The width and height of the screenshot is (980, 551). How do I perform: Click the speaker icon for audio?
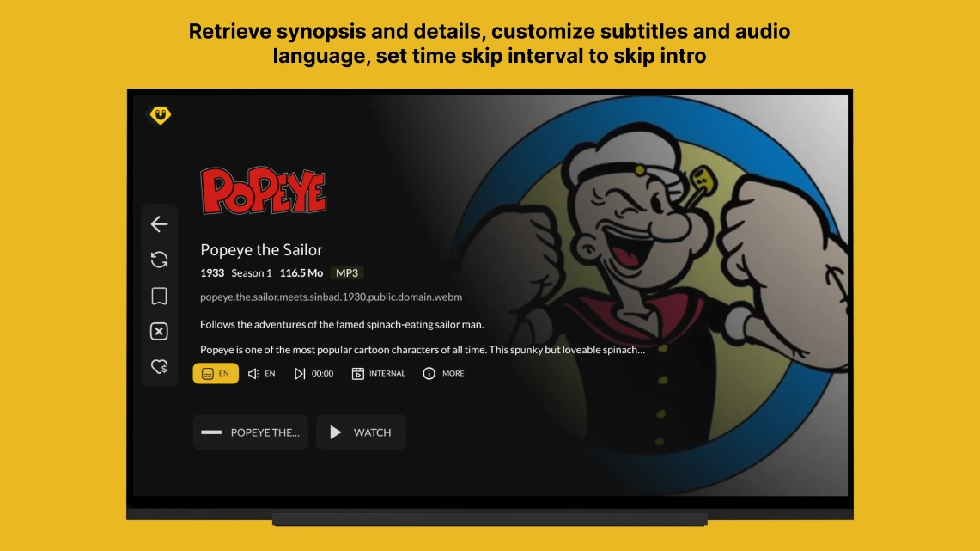point(253,373)
